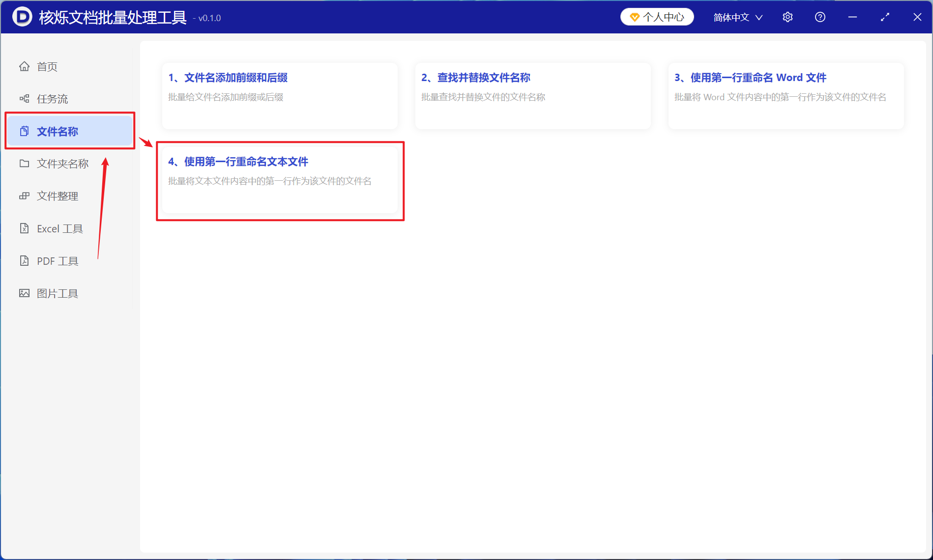Open 个人中心 button

tap(657, 17)
